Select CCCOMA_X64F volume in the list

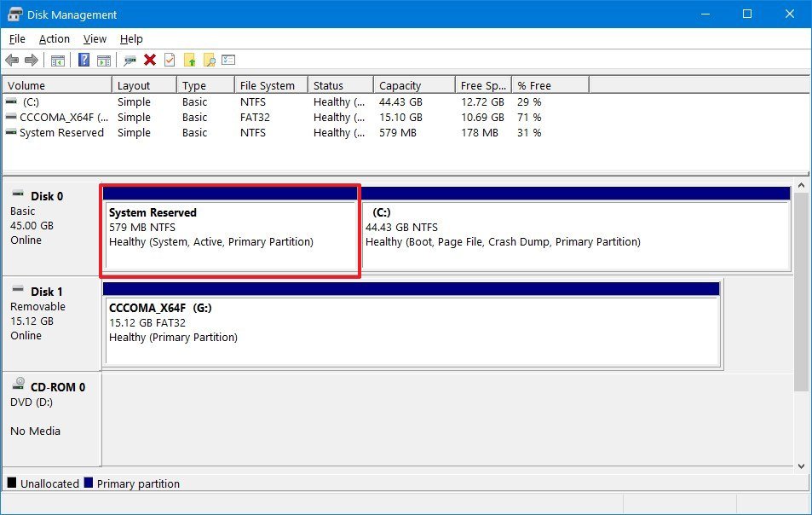(x=64, y=118)
